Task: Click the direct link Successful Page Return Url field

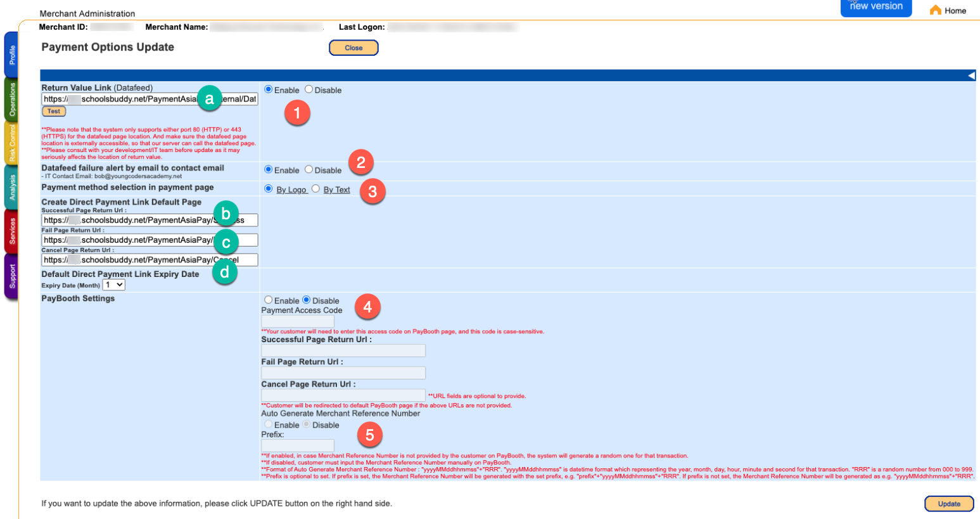Action: [150, 220]
